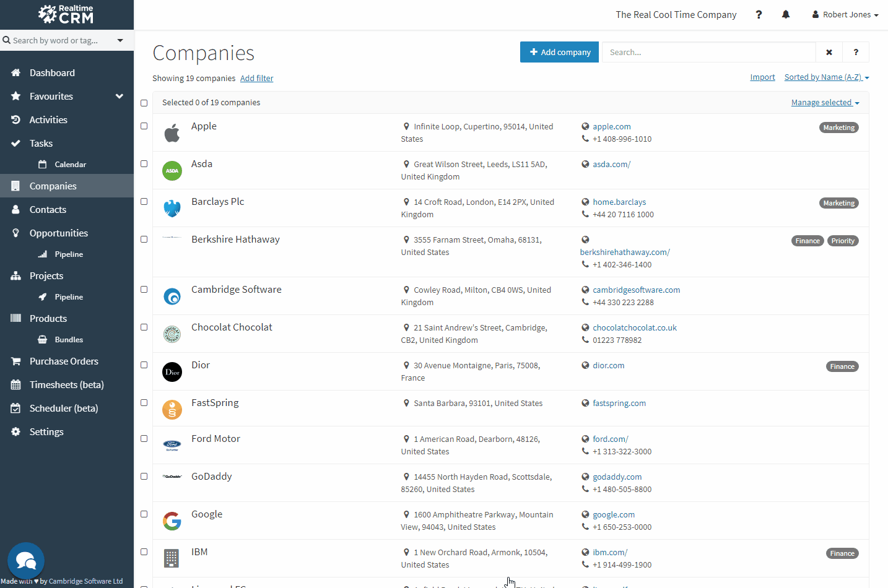Screen dimensions: 888x588
Task: Open the help question mark in header
Action: point(759,15)
